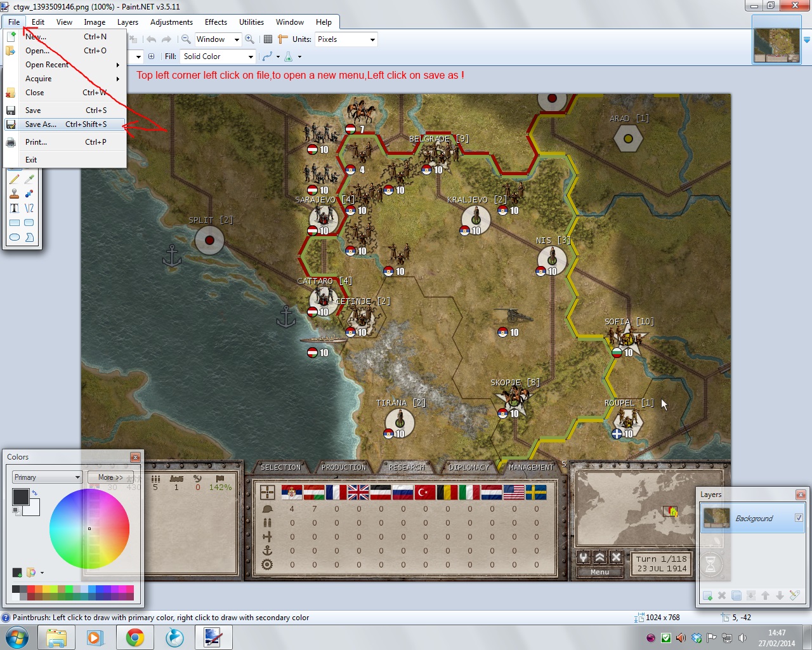Open the Window zoom level dropdown
This screenshot has height=650, width=812.
click(218, 39)
